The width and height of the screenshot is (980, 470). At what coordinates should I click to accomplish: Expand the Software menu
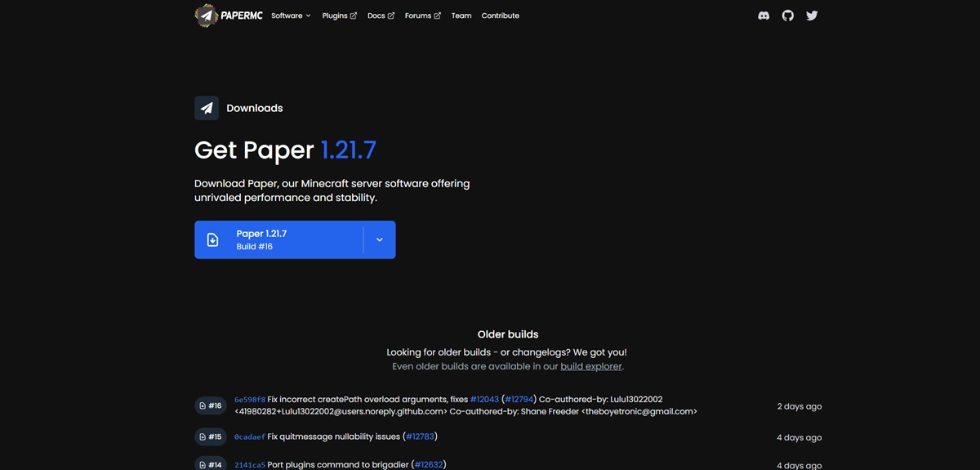(291, 16)
